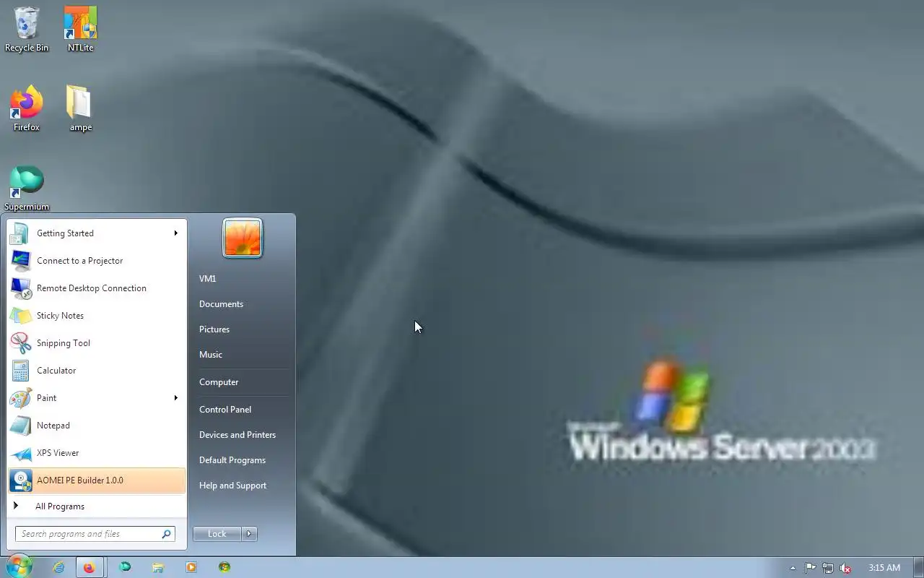
Task: Open Windows Explorer from the taskbar
Action: pos(158,567)
